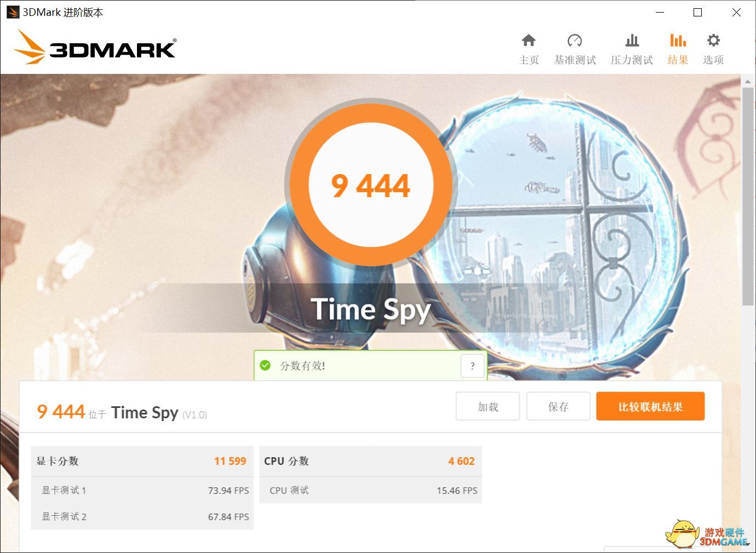Image resolution: width=756 pixels, height=553 pixels.
Task: Go to the home page icon 主页
Action: pyautogui.click(x=529, y=41)
